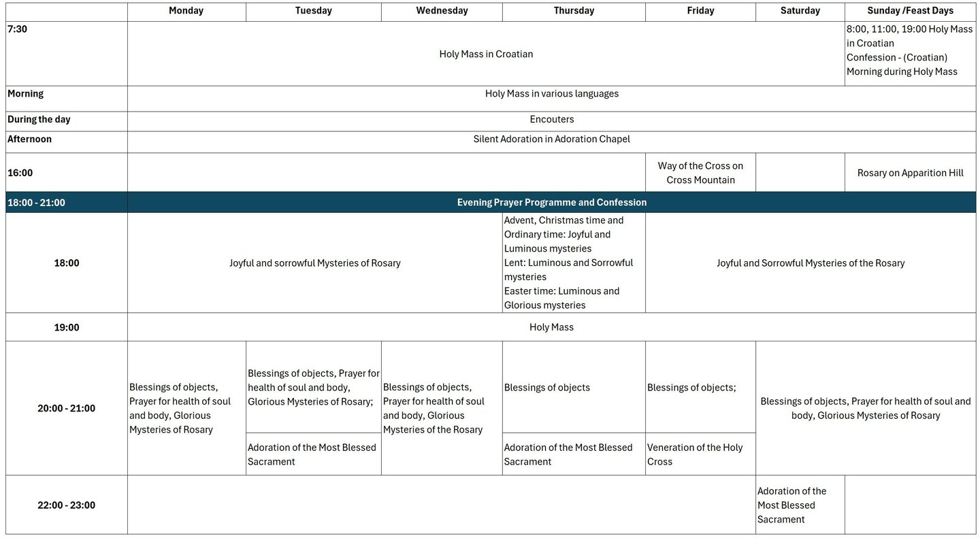This screenshot has height=538, width=980.
Task: Select Saturday's 22:00 'Adoration of the Most Blessed Sacrament'
Action: point(800,505)
